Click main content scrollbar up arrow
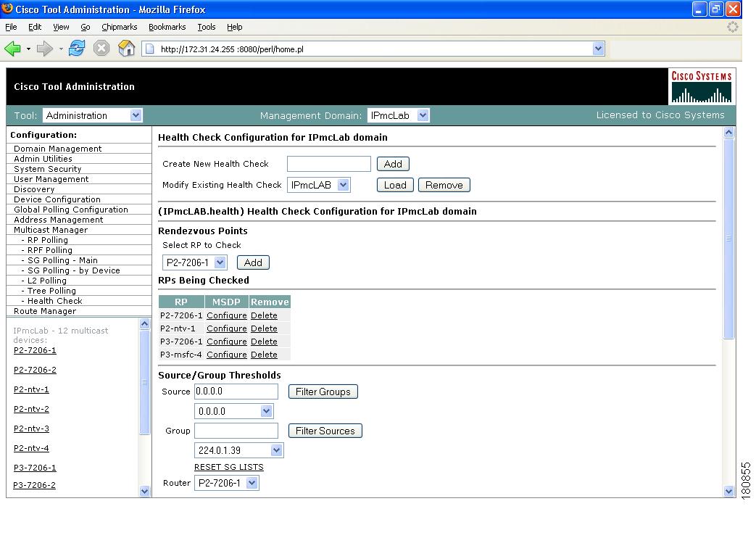This screenshot has width=756, height=538. [x=729, y=132]
